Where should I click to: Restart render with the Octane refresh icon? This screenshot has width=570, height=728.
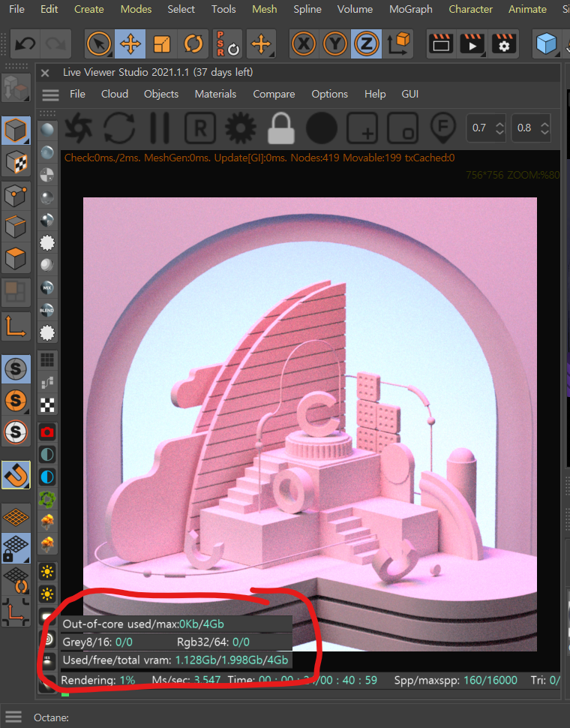[x=117, y=128]
